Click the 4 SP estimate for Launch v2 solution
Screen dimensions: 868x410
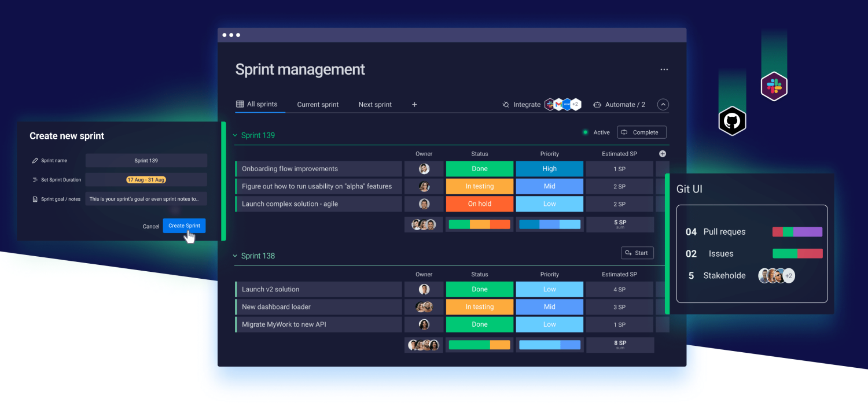tap(620, 289)
